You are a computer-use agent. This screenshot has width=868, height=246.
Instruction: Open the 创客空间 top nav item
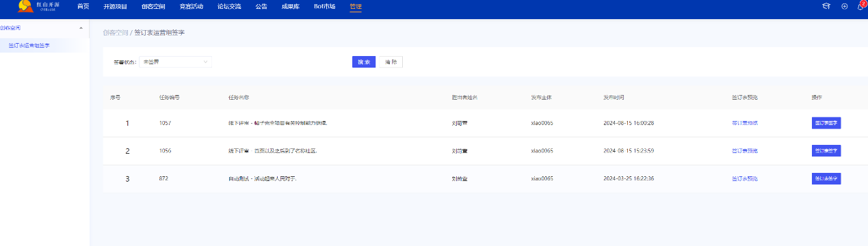(x=153, y=6)
